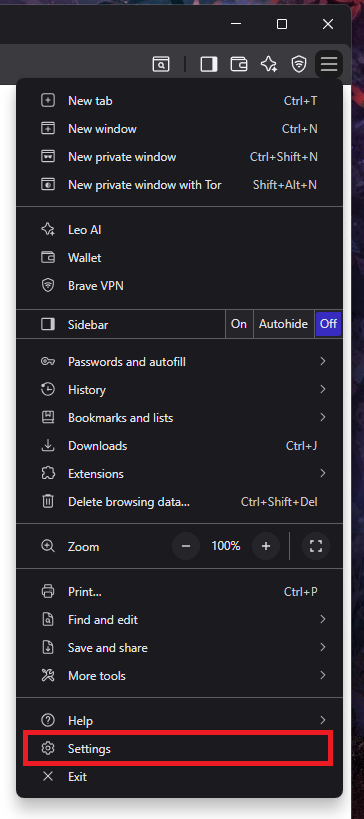
Task: Open the Brave hamburger menu button
Action: coord(329,64)
